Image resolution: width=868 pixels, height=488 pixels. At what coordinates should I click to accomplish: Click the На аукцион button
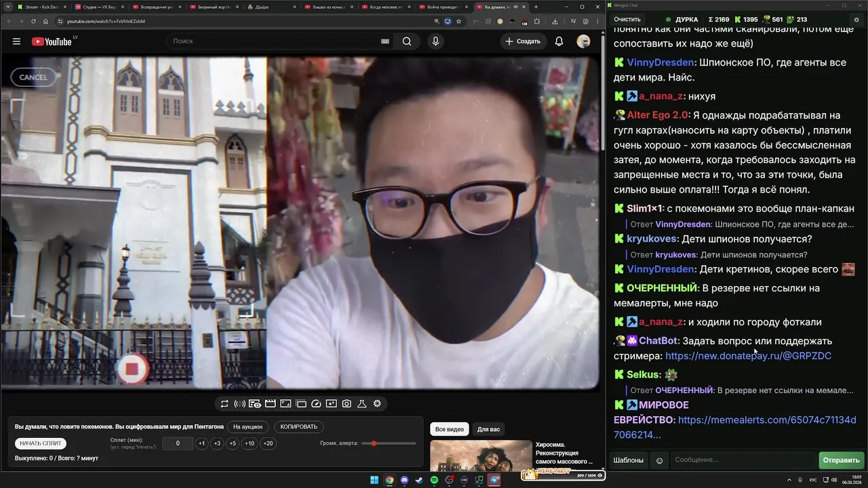(248, 427)
